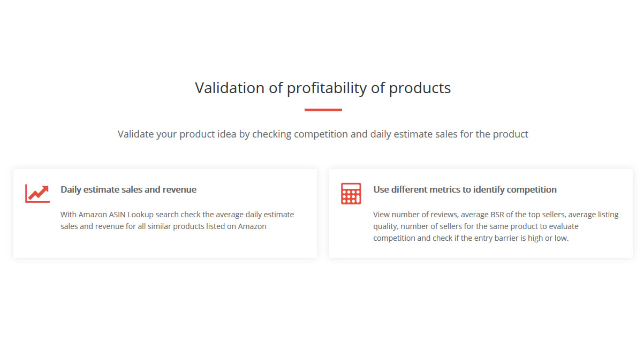Click the word 'revenue' in the left card title
Image resolution: width=644 pixels, height=343 pixels.
[x=181, y=189]
